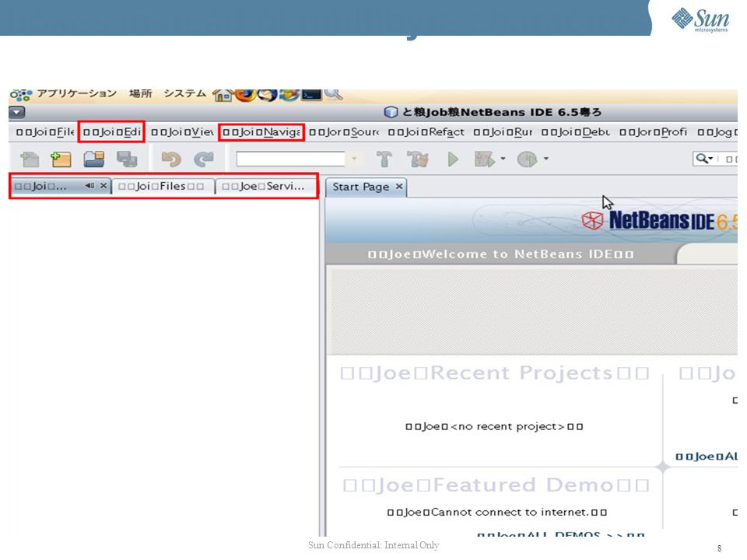Close the Start Page tab
Viewport: 747px width, 560px height.
pos(399,186)
